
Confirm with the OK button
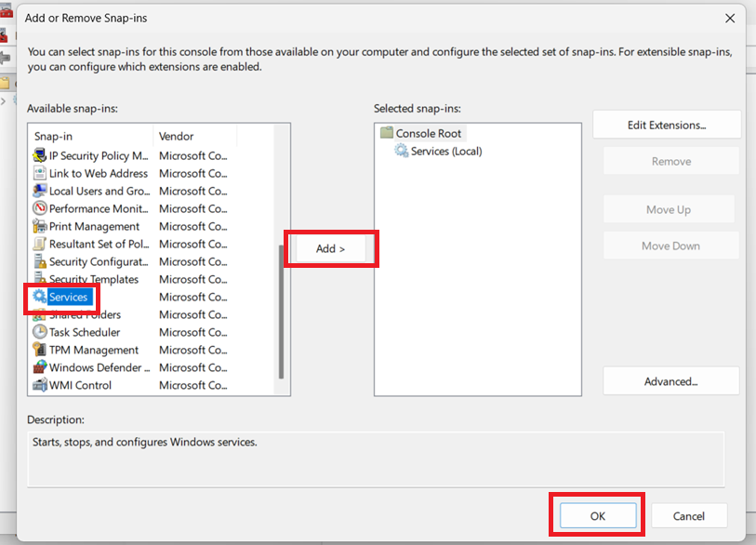point(597,516)
